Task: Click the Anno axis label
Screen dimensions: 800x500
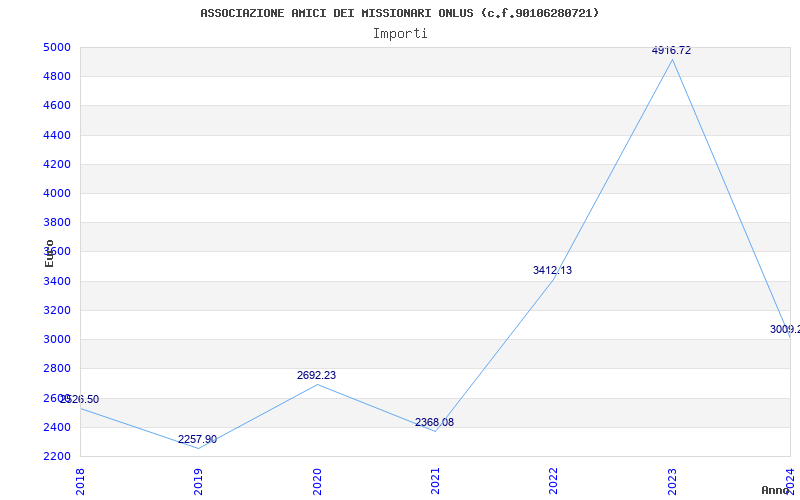Action: (776, 490)
